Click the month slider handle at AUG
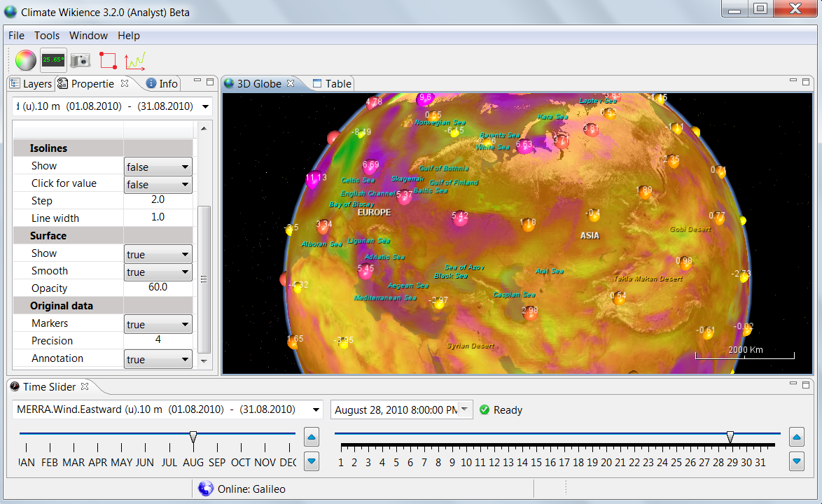Image resolution: width=822 pixels, height=504 pixels. point(193,437)
